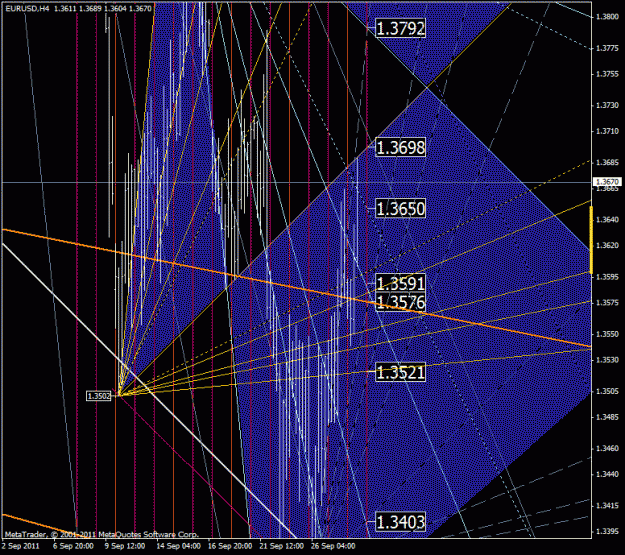Click the 2 Sep 2011 date label
The height and width of the screenshot is (555, 625).
tap(21, 546)
